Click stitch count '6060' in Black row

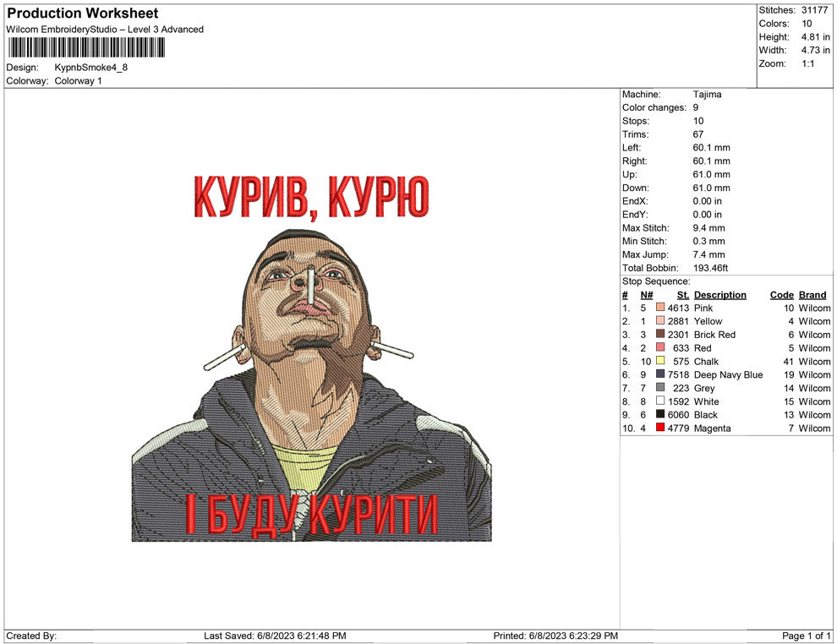coord(678,415)
